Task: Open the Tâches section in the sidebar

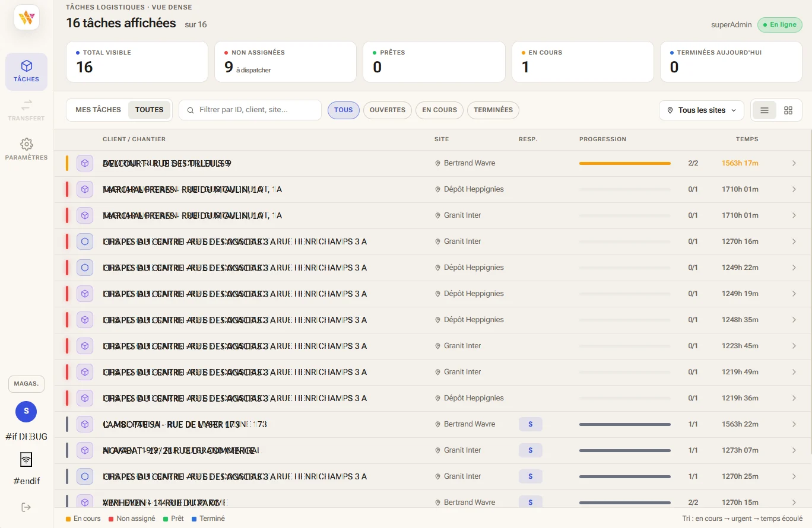Action: coord(27,72)
